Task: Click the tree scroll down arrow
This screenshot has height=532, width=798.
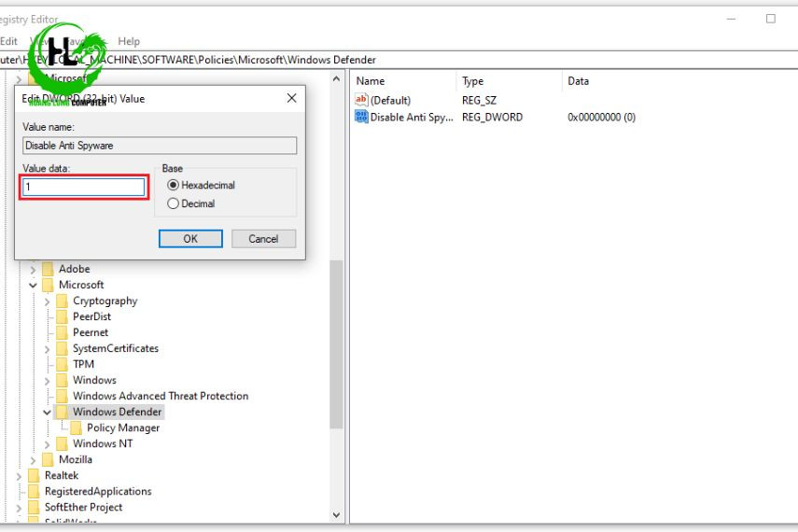Action: [x=336, y=514]
